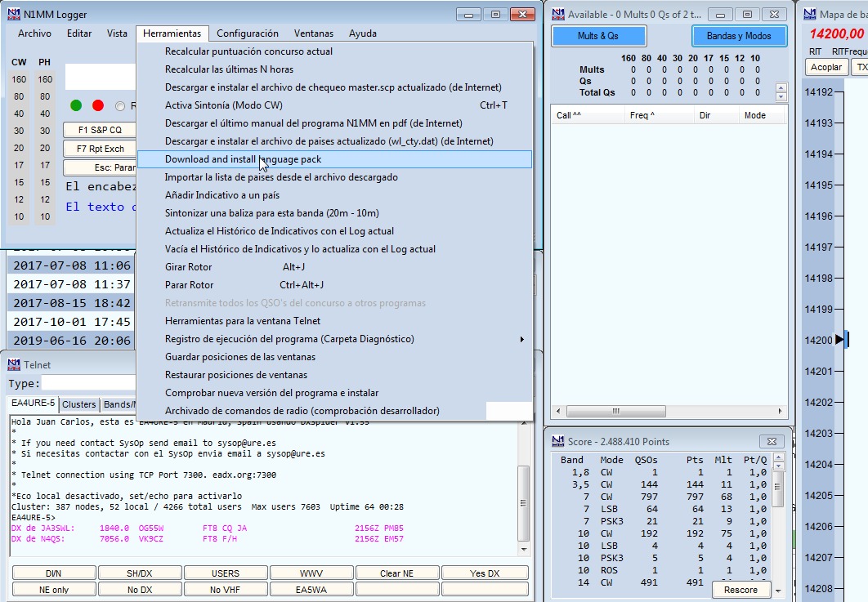This screenshot has height=602, width=868.
Task: Choose Recalcular puntuación concurso actual
Action: click(334, 51)
